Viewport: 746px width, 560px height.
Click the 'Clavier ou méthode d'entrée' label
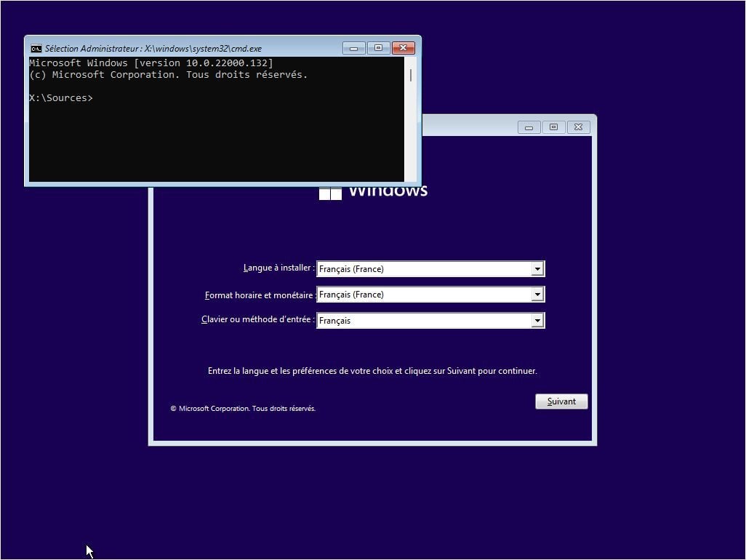pyautogui.click(x=257, y=319)
